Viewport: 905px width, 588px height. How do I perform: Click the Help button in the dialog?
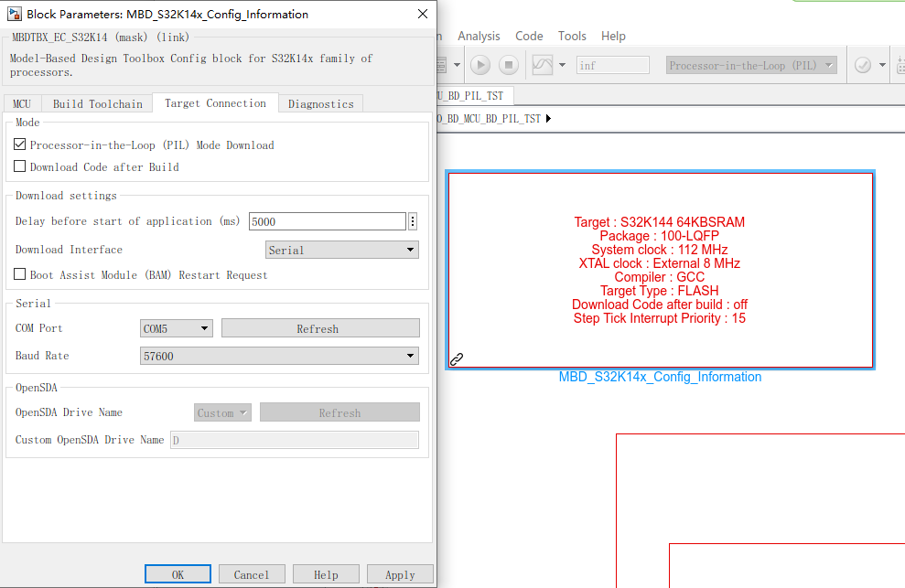326,574
